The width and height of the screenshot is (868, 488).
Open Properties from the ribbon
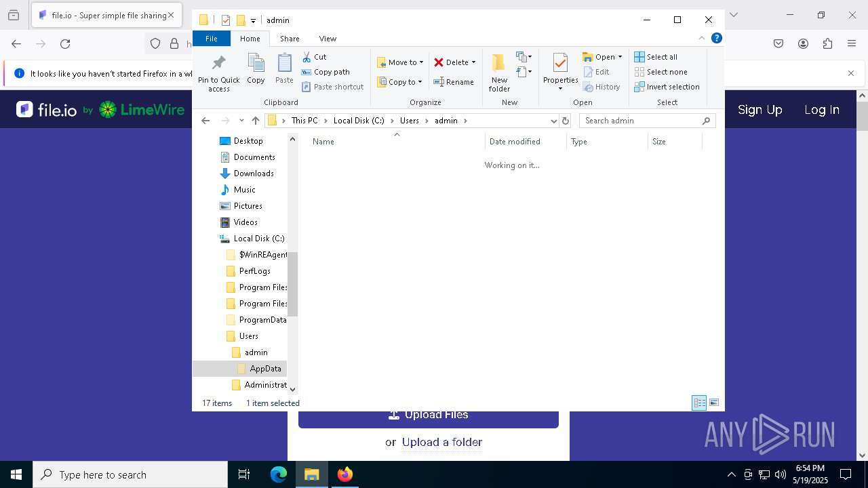pyautogui.click(x=560, y=73)
